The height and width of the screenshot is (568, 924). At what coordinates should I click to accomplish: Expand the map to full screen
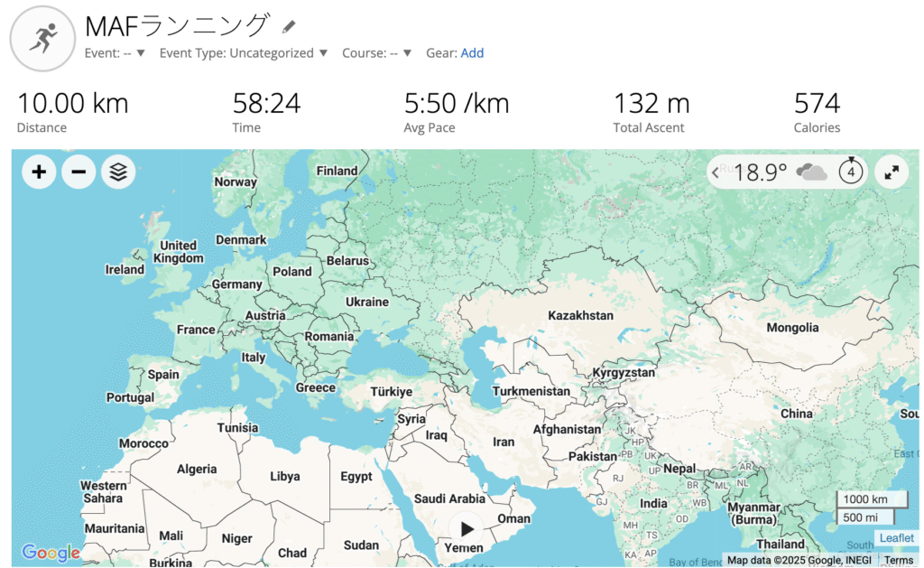tap(892, 172)
